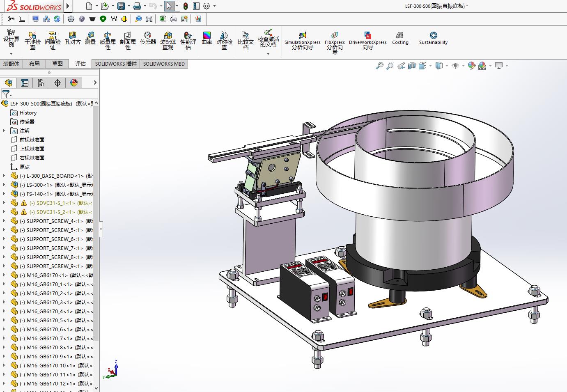Switch to FeatureManager design tree tab
Image resolution: width=567 pixels, height=392 pixels.
coord(8,83)
